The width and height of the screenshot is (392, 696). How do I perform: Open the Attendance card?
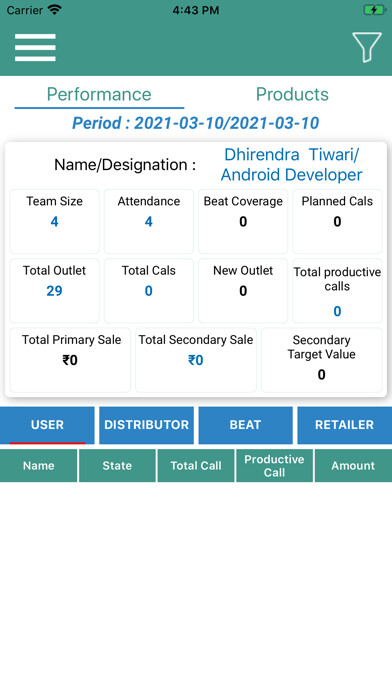pyautogui.click(x=149, y=221)
